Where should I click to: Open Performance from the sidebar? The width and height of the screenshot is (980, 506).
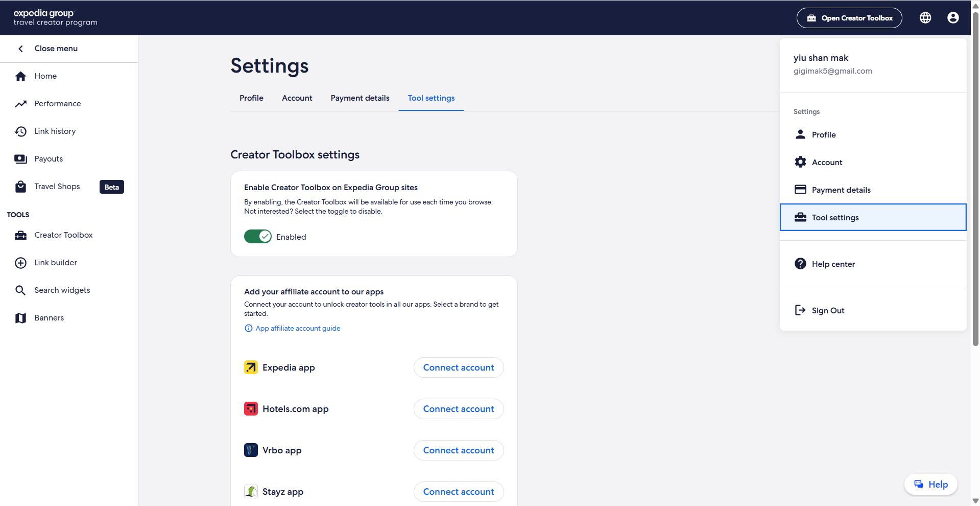coord(57,104)
